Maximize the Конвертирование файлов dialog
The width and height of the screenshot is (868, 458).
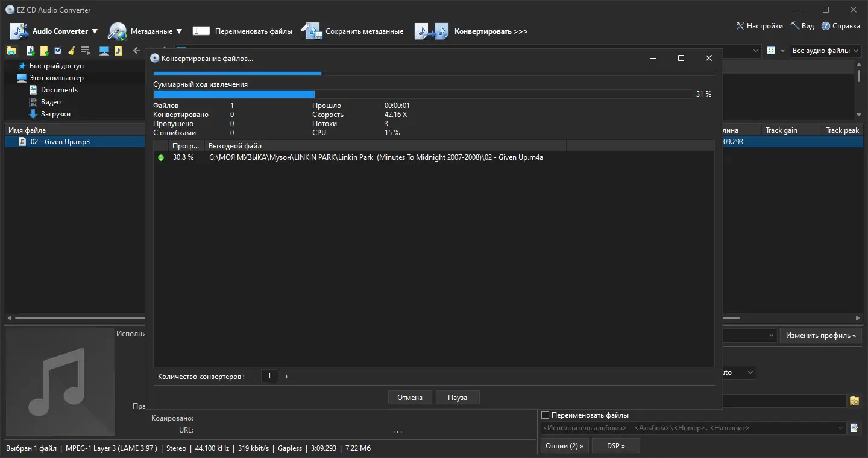681,58
